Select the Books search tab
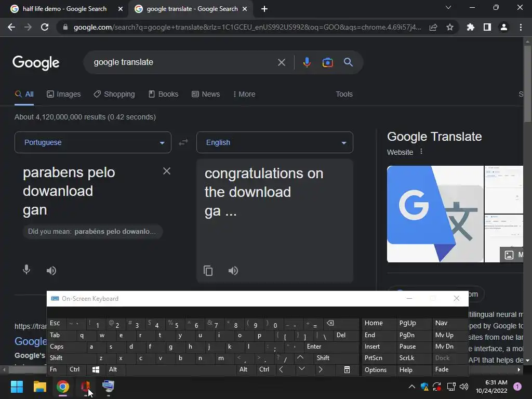This screenshot has width=532, height=399. tap(164, 94)
